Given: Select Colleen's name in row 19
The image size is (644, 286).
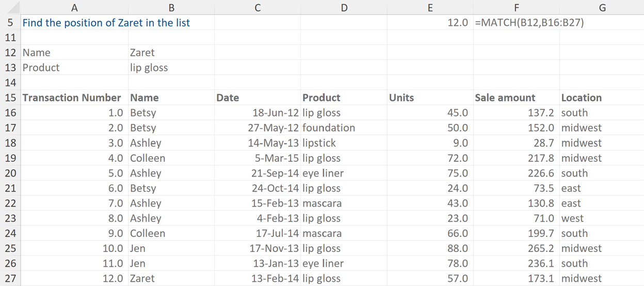Looking at the screenshot, I should point(171,158).
